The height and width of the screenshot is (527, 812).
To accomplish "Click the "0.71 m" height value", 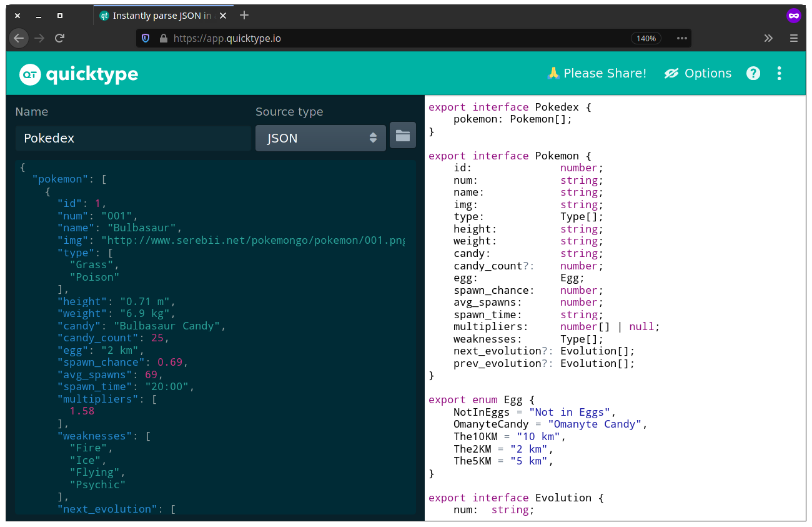I will tap(144, 301).
